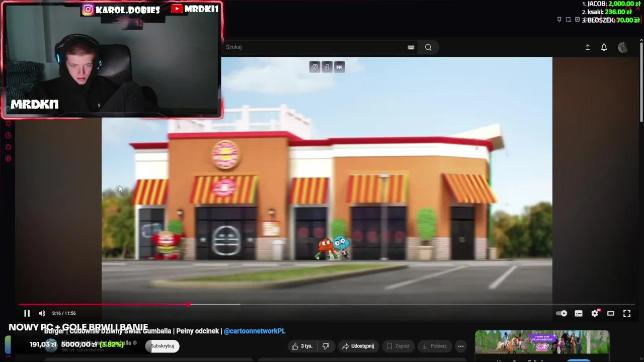Image resolution: width=644 pixels, height=362 pixels.
Task: Click the shield icon in the top toolbar
Action: click(577, 20)
